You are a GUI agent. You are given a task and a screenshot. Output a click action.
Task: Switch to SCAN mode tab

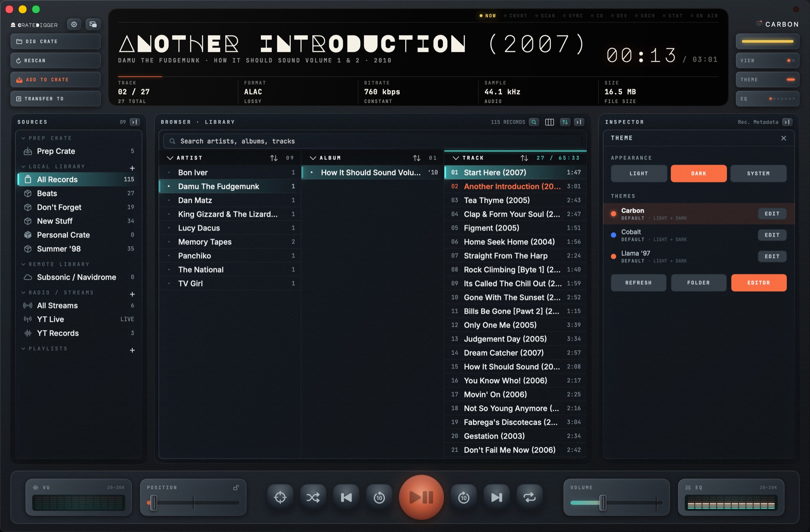pyautogui.click(x=545, y=16)
